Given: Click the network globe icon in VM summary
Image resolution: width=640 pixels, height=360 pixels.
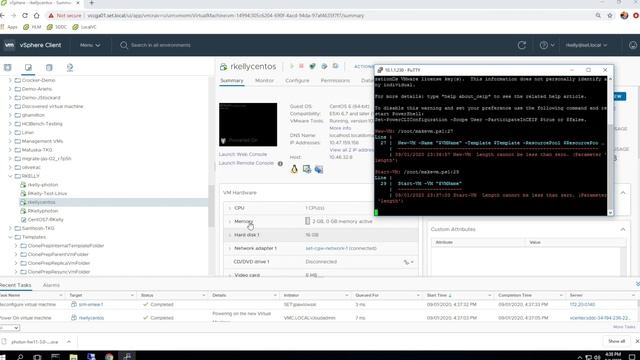Looking at the screenshot, I should click(319, 169).
